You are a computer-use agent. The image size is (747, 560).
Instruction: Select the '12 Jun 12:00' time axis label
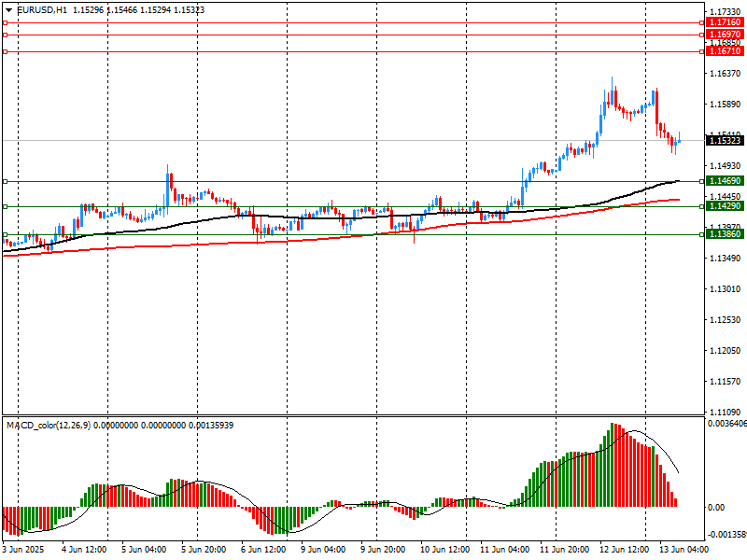tap(624, 550)
